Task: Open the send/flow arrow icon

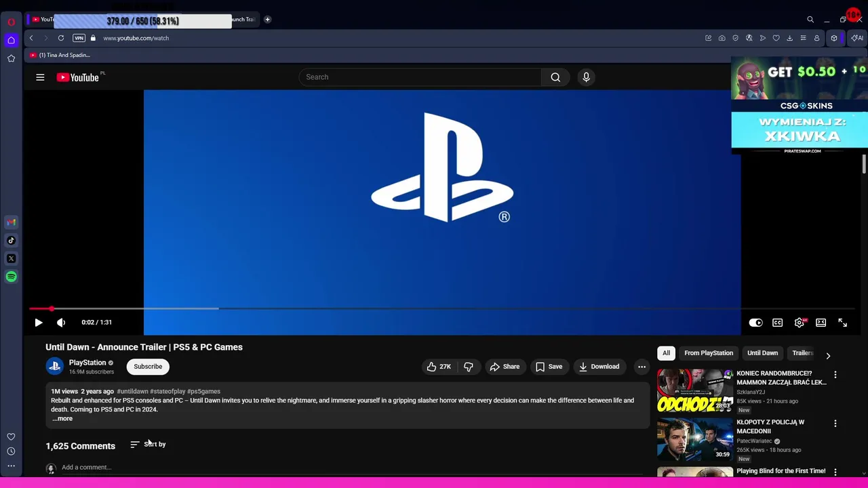Action: click(762, 38)
